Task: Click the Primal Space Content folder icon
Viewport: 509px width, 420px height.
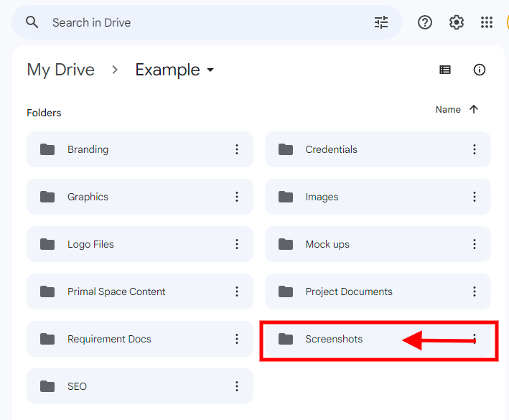Action: tap(47, 291)
